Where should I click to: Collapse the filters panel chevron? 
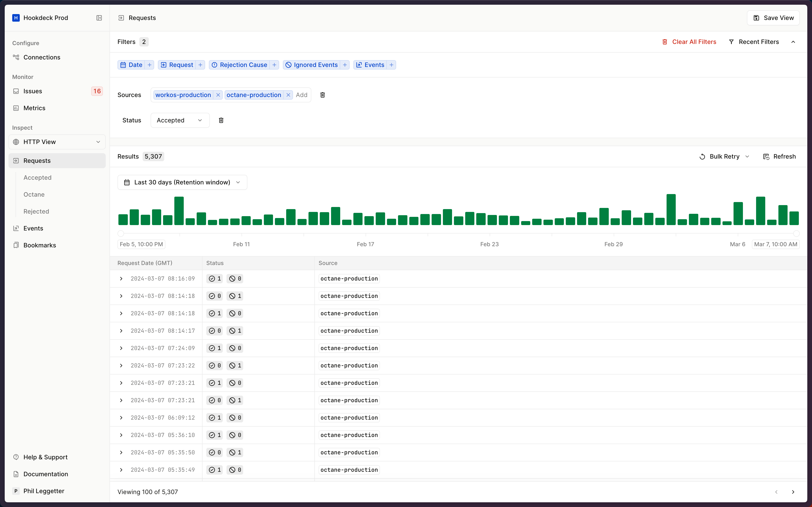[793, 42]
